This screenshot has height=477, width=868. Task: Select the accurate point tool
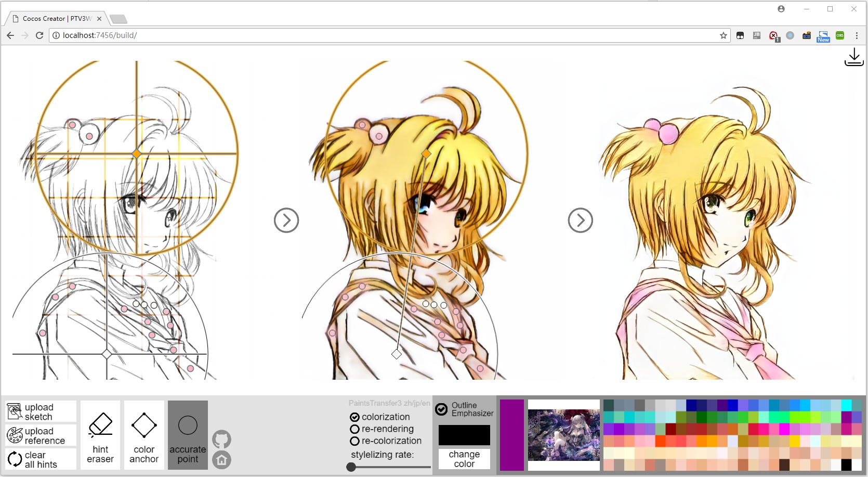188,435
